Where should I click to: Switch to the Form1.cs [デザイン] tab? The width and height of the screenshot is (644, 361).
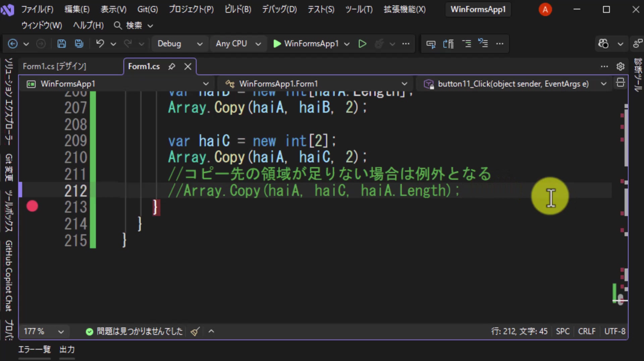click(x=55, y=66)
